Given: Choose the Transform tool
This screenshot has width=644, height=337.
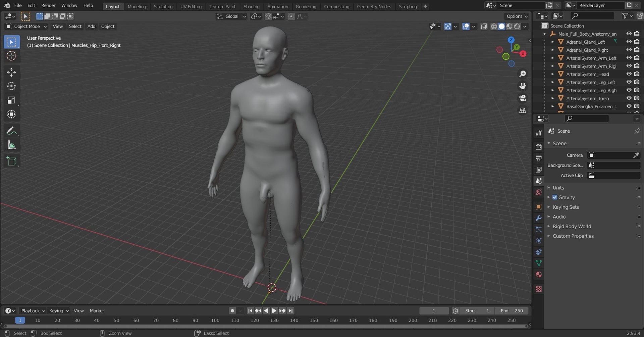Looking at the screenshot, I should pyautogui.click(x=11, y=114).
